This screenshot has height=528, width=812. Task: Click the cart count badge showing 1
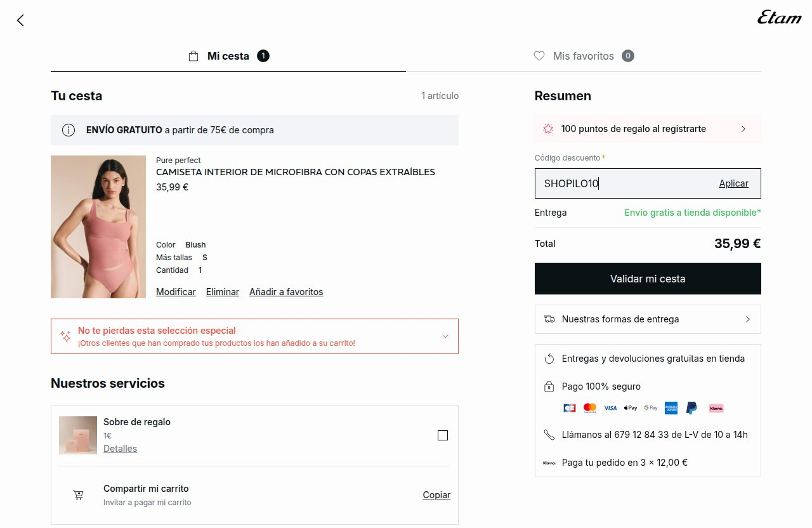(x=263, y=56)
